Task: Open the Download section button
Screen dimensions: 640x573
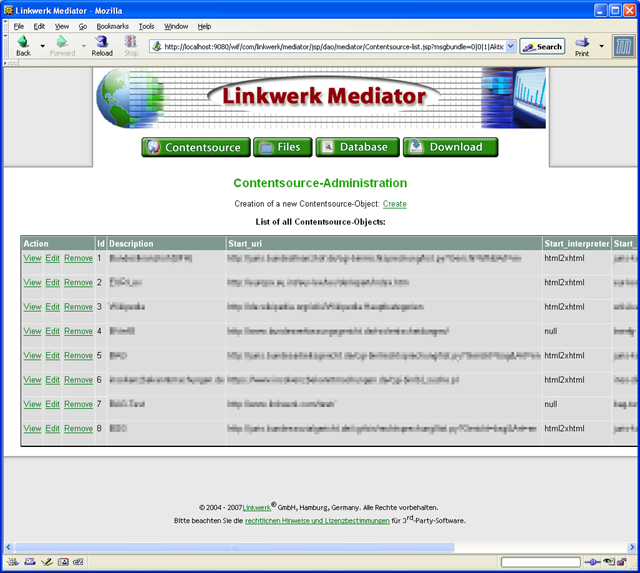Action: pos(451,147)
